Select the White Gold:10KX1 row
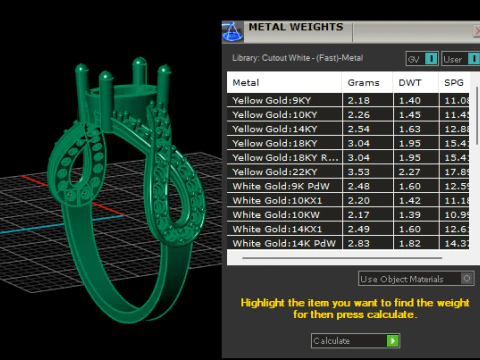Viewport: 480px width, 360px height. [348, 201]
